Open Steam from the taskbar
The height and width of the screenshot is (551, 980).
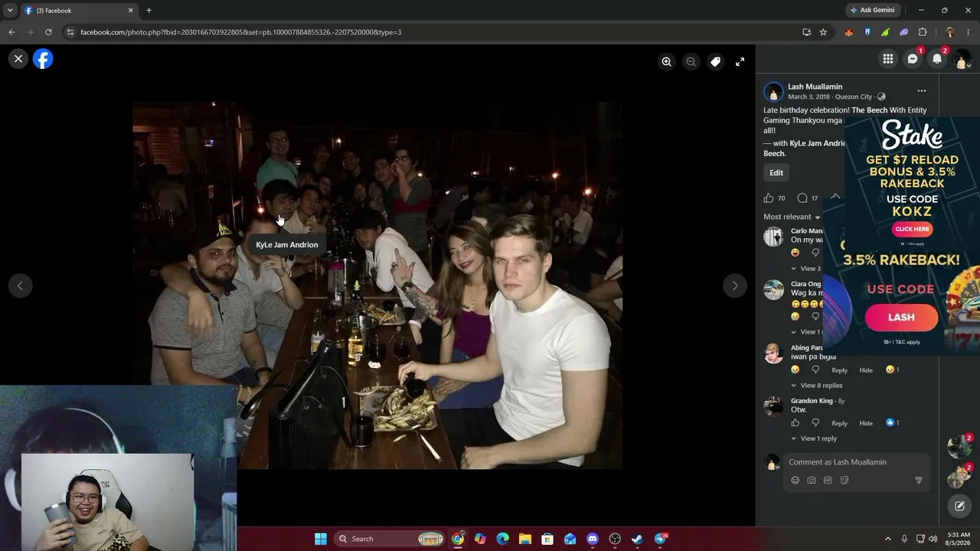[x=637, y=539]
